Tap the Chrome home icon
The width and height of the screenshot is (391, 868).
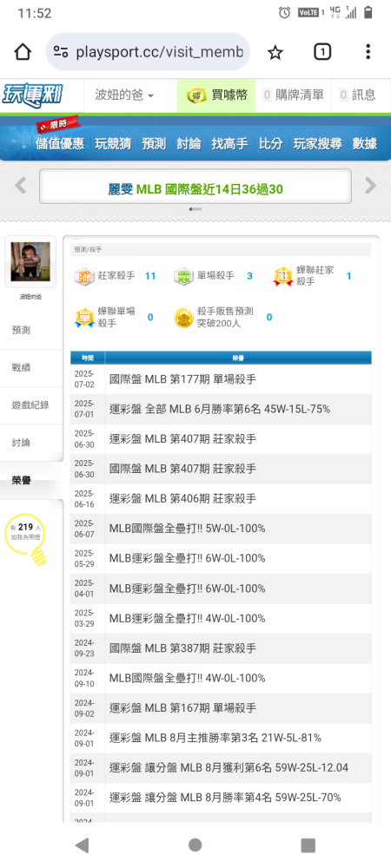tap(22, 52)
